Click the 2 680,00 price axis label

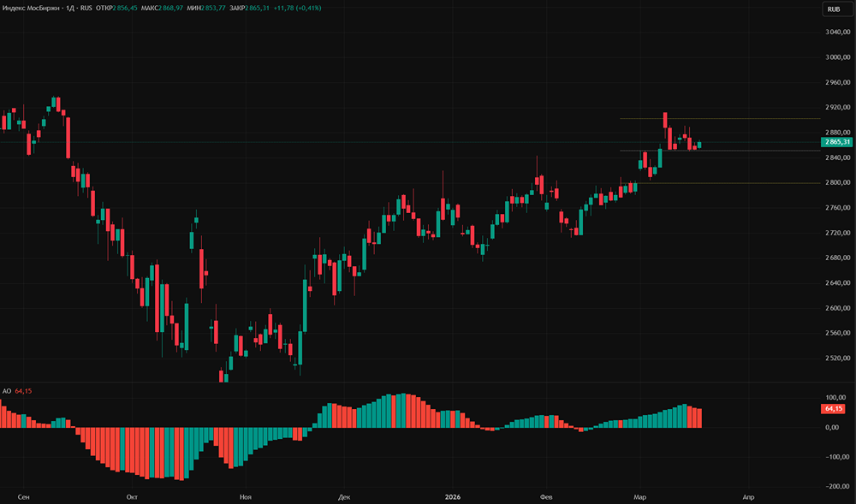tap(837, 258)
